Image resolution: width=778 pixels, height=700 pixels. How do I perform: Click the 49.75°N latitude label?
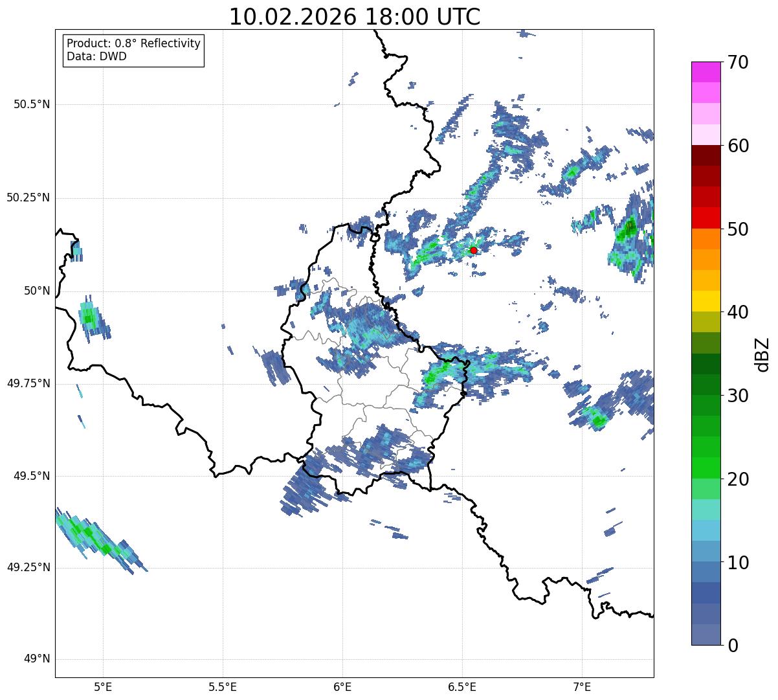coord(28,383)
